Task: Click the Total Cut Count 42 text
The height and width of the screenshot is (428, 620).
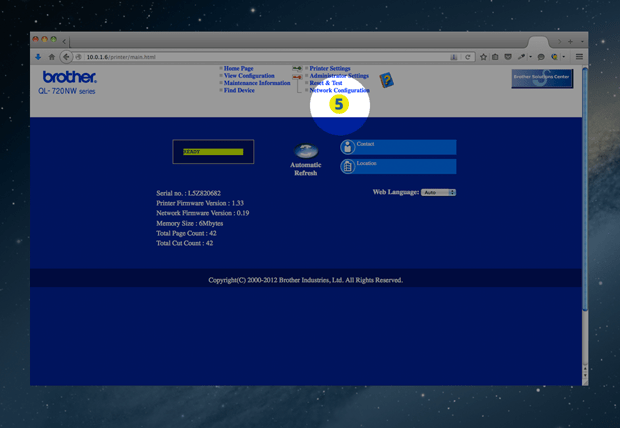Action: pyautogui.click(x=185, y=243)
